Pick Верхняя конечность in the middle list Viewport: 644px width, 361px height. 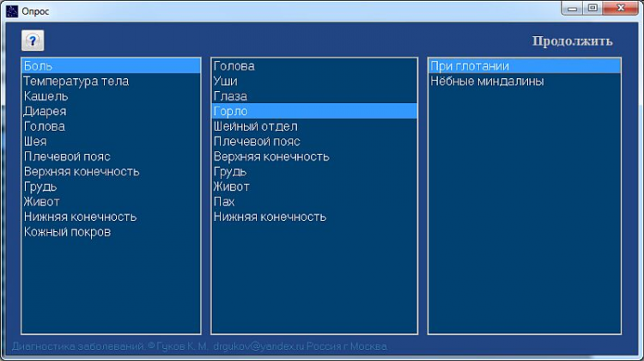[314, 156]
